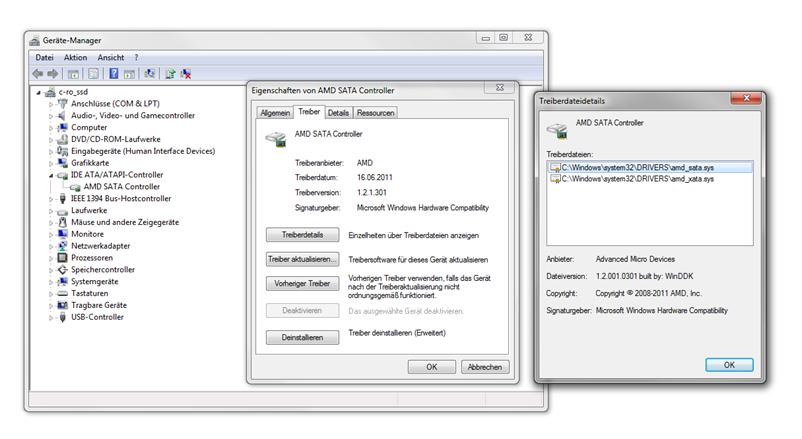
Task: Click the uninstall device icon with red X
Action: click(186, 74)
